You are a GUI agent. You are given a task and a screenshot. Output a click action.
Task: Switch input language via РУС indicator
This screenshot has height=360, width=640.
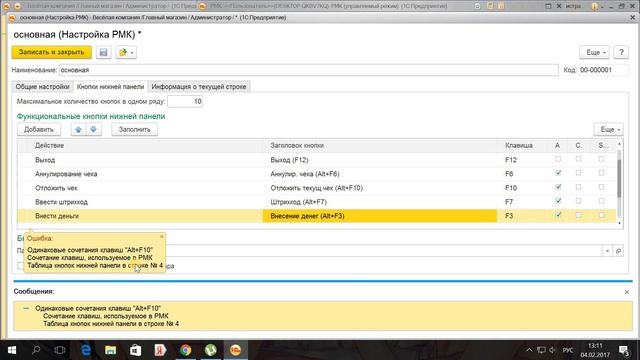568,350
